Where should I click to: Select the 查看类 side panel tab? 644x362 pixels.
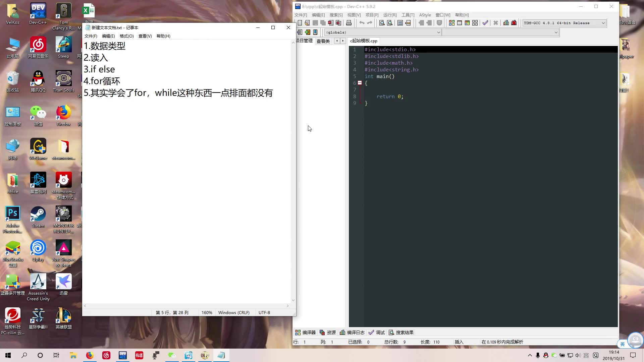pos(323,41)
